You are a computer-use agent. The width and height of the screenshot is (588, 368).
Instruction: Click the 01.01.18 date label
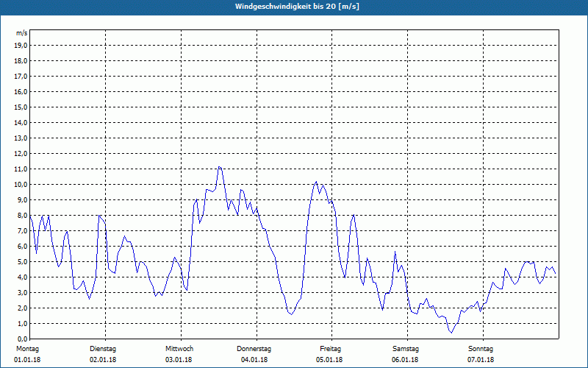27,360
